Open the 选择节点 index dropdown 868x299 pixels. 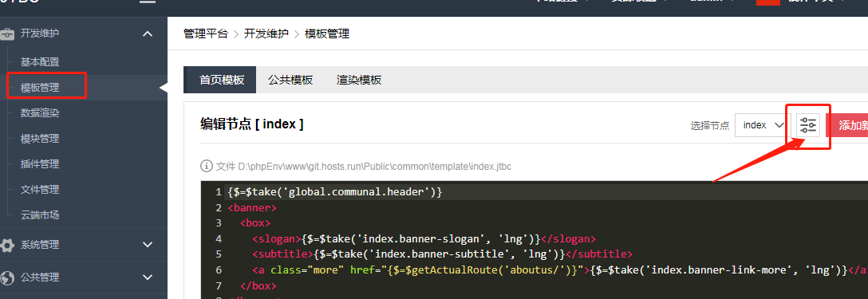[763, 125]
